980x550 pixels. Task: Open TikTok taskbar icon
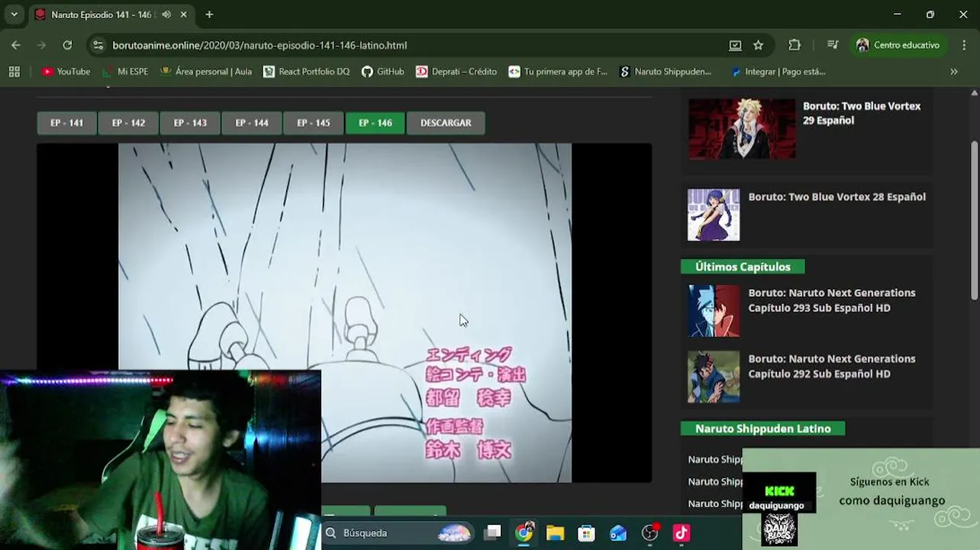coord(682,532)
